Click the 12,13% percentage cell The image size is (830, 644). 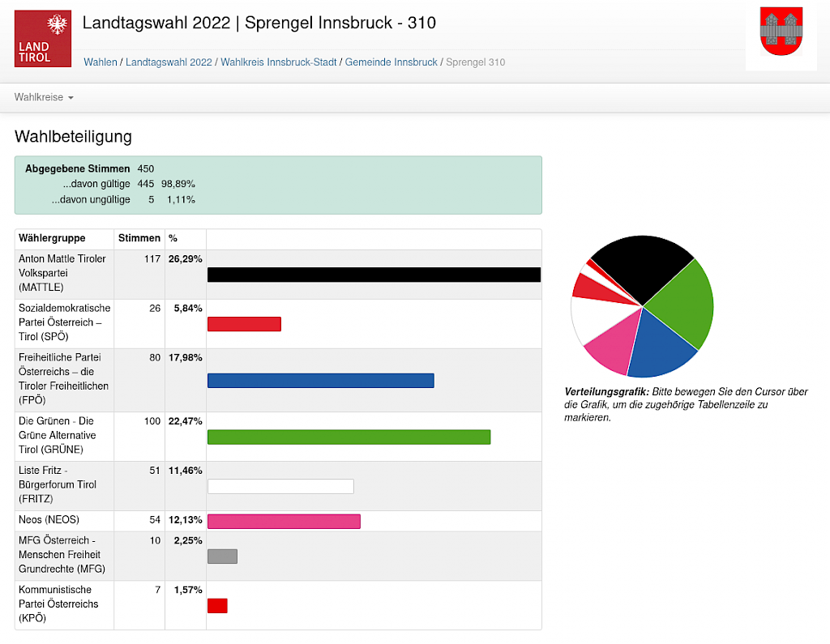186,519
